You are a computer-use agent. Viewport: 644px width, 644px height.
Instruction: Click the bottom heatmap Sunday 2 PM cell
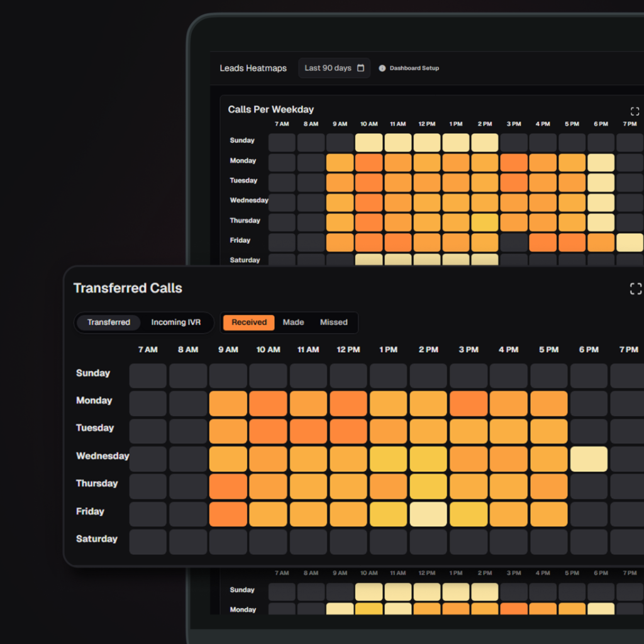pyautogui.click(x=485, y=592)
